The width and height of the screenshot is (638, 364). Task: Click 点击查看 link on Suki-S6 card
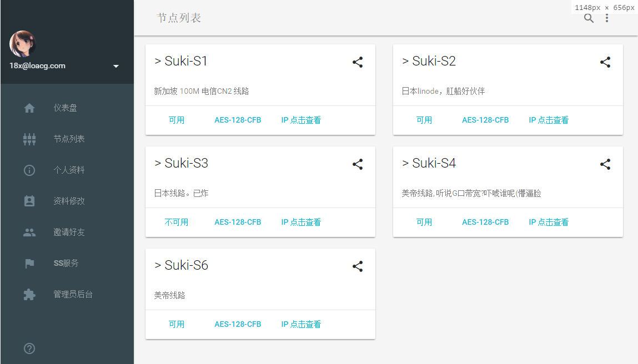click(x=306, y=324)
